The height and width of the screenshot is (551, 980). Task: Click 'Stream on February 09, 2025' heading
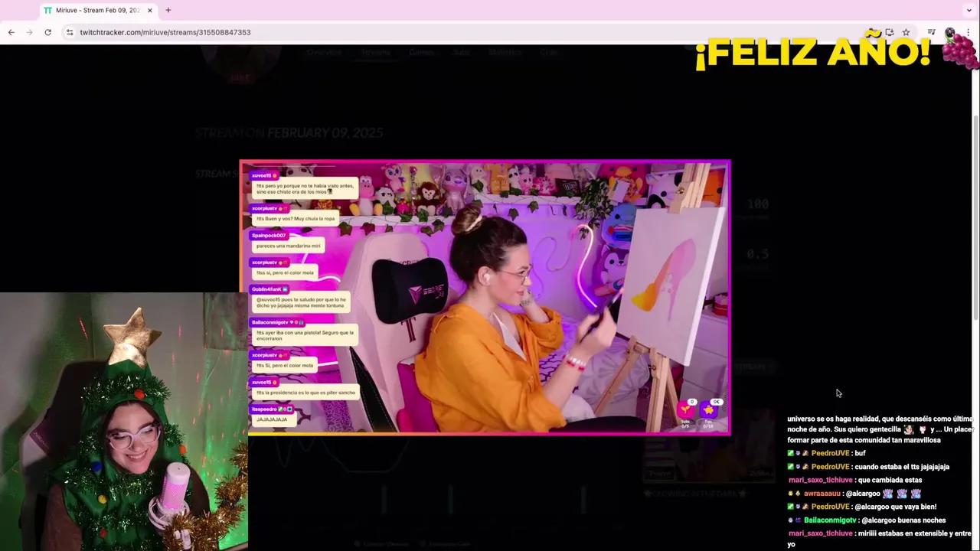click(x=289, y=132)
